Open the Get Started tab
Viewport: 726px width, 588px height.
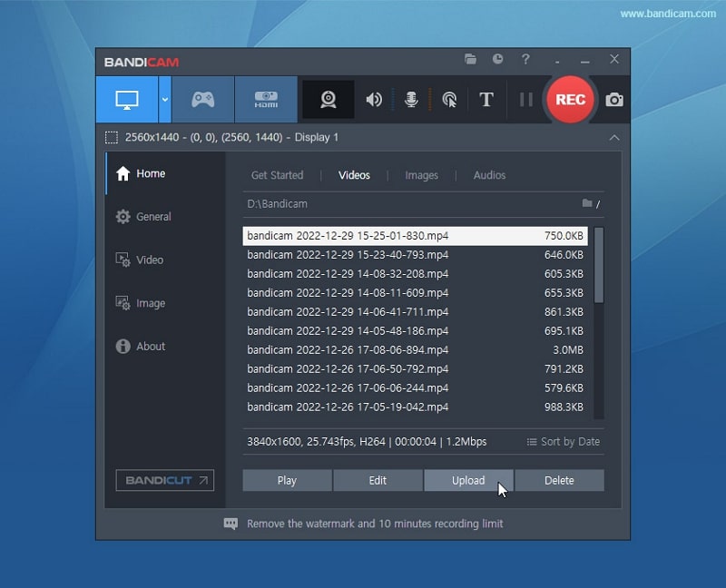pyautogui.click(x=278, y=175)
